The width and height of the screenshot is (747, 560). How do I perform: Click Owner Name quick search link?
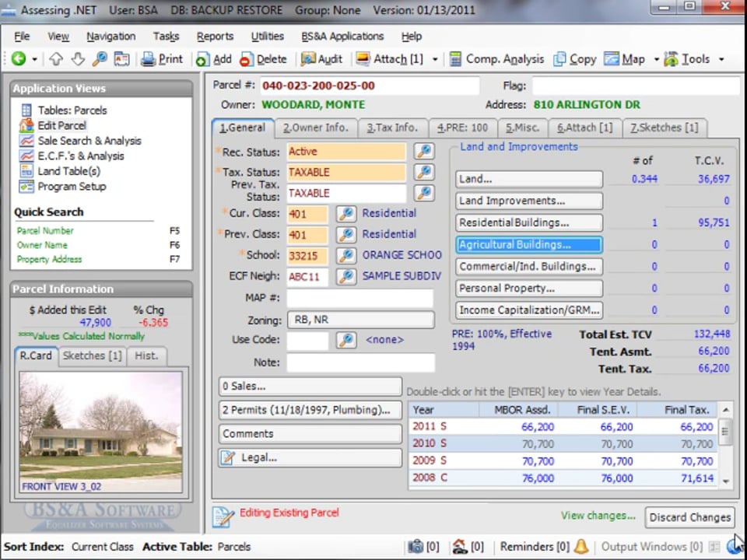(x=42, y=245)
